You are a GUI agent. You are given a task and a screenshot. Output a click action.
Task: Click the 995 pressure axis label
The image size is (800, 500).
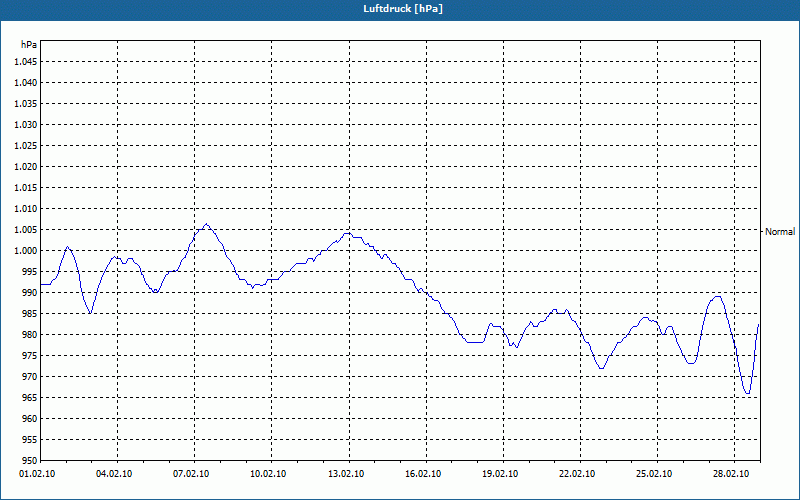pyautogui.click(x=30, y=271)
